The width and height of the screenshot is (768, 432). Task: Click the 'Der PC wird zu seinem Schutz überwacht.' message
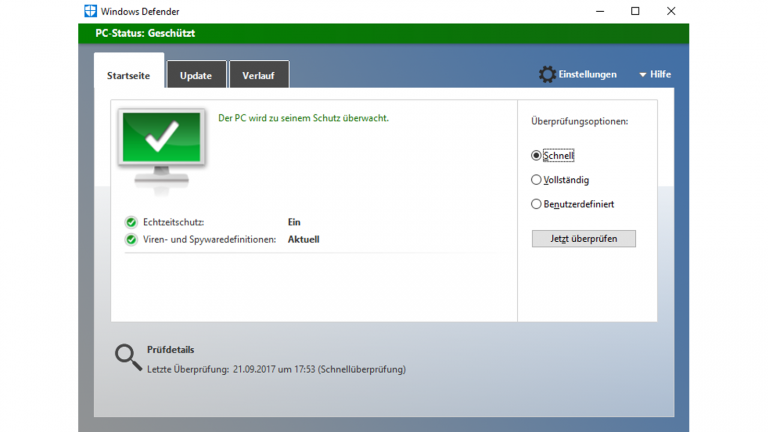click(x=303, y=118)
